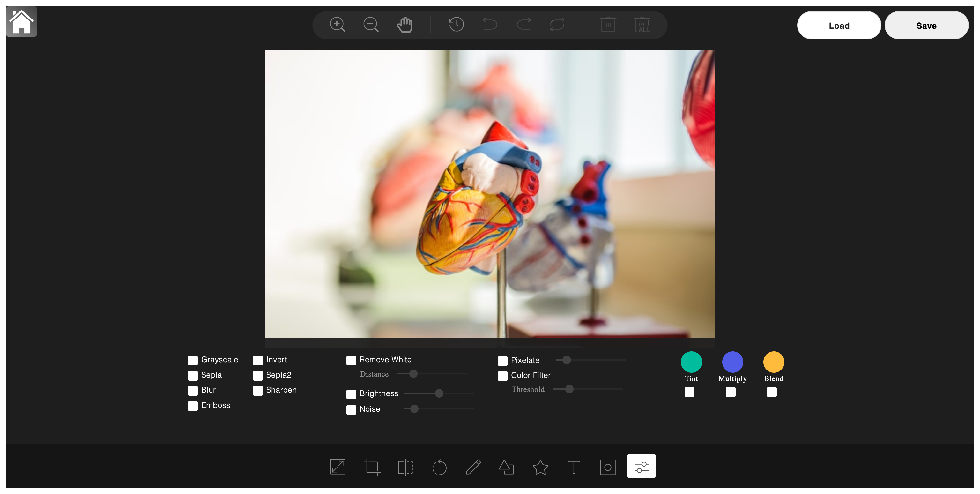Enable the Grayscale checkbox
Viewport: 980px width, 494px height.
[x=193, y=360]
